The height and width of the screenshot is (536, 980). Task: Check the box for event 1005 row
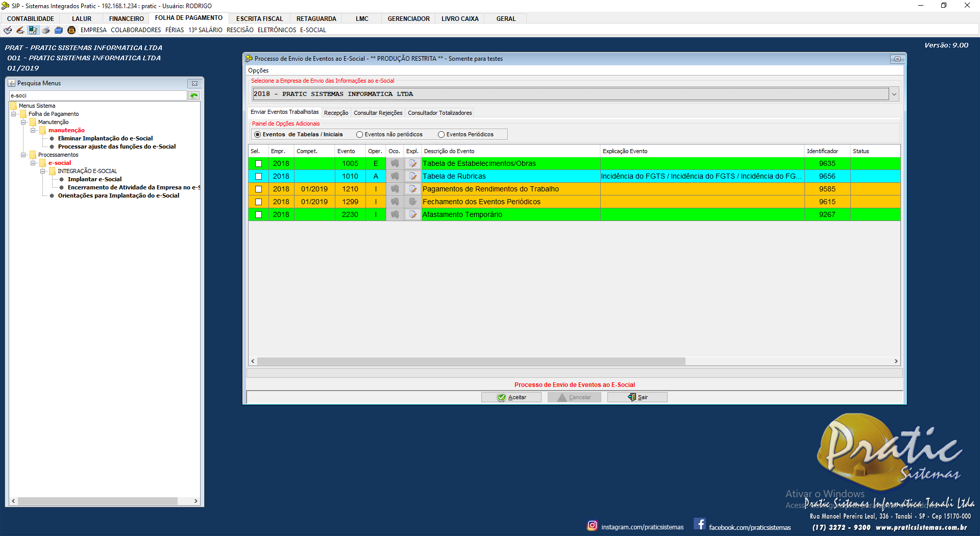coord(259,164)
